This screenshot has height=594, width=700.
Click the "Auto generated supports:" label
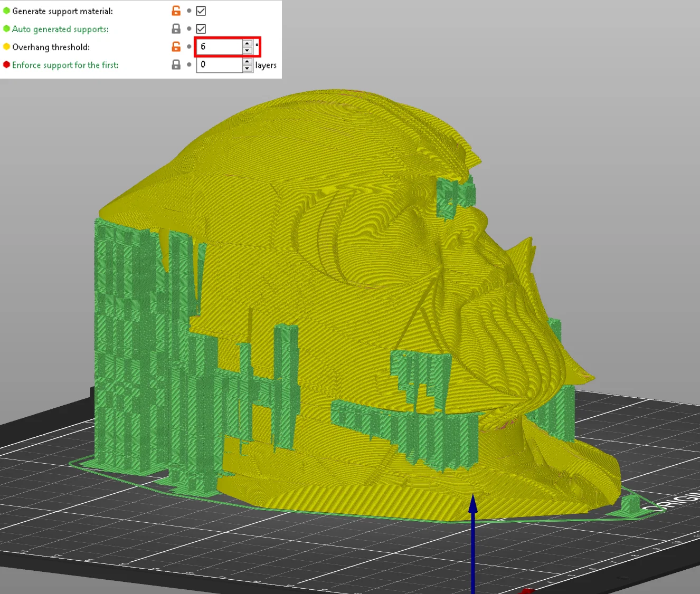click(x=60, y=29)
